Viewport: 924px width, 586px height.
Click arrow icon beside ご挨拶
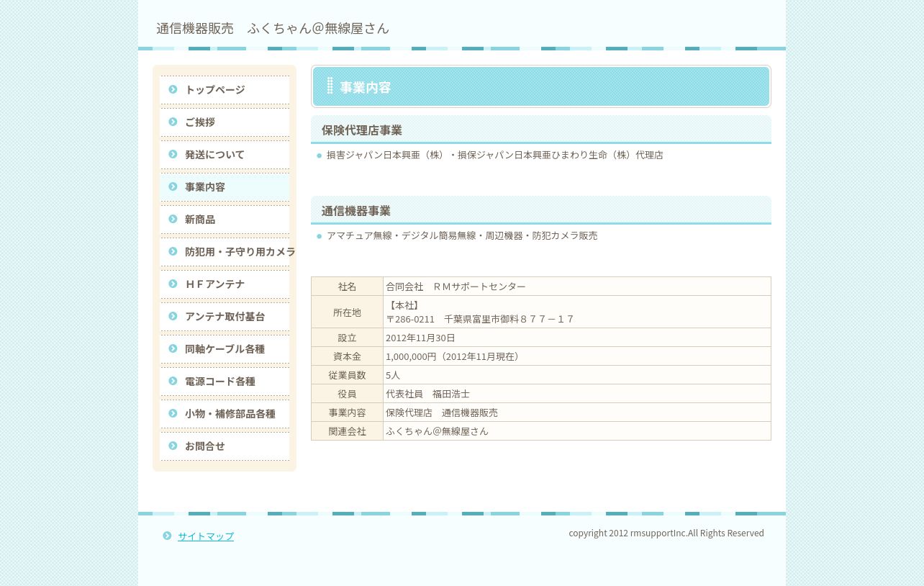click(x=173, y=122)
